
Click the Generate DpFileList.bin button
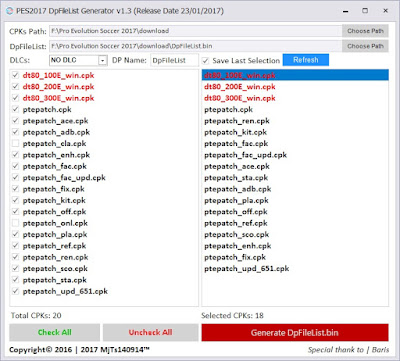pos(295,333)
